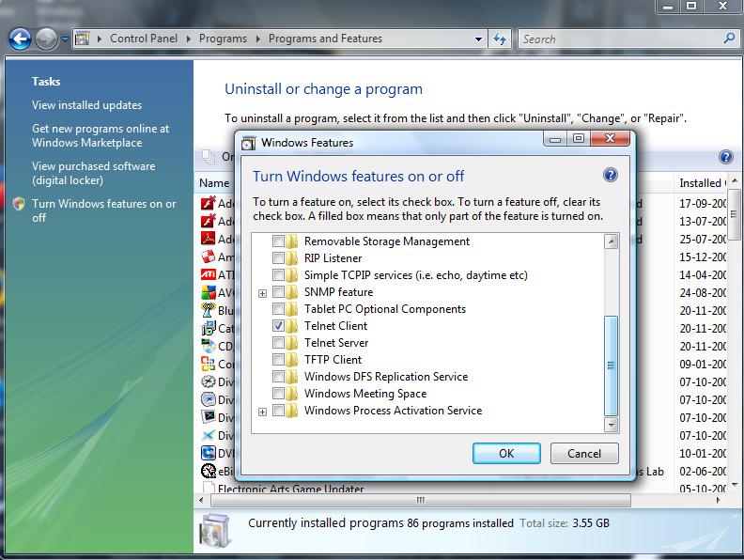744x560 pixels.
Task: Click the first Adobe Flash icon in list
Action: click(209, 203)
